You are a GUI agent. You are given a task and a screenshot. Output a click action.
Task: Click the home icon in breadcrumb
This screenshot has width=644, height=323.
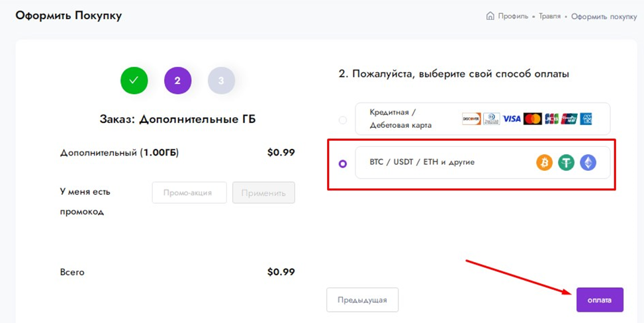pyautogui.click(x=490, y=16)
